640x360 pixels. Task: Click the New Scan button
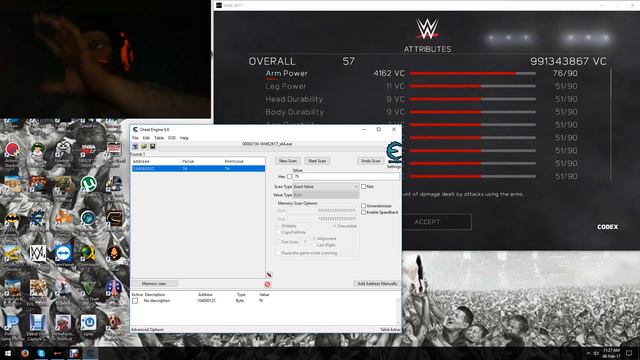288,161
